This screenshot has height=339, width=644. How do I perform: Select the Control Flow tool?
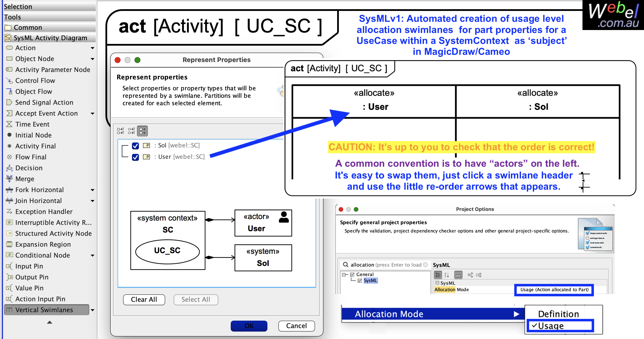[x=35, y=81]
